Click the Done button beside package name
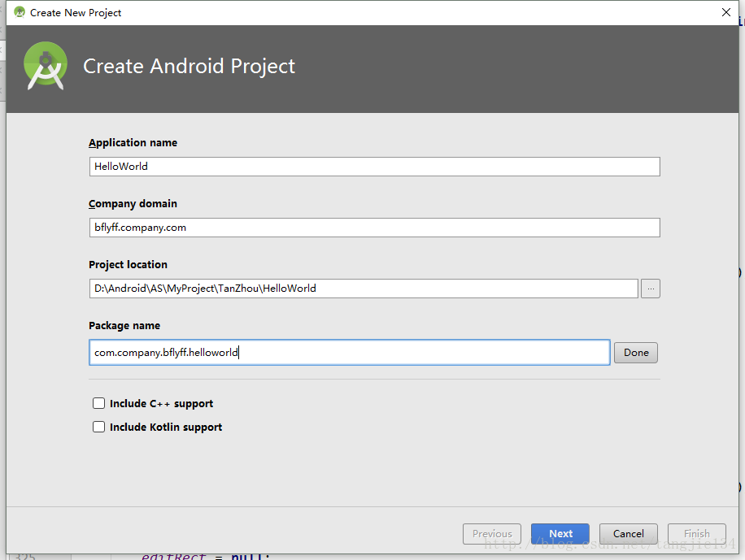Screen dimensions: 745x560 (636, 353)
